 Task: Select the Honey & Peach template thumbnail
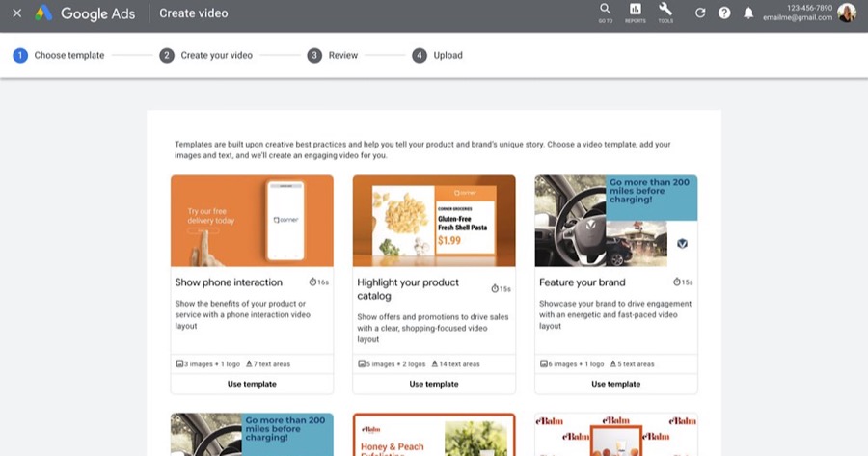[434, 435]
